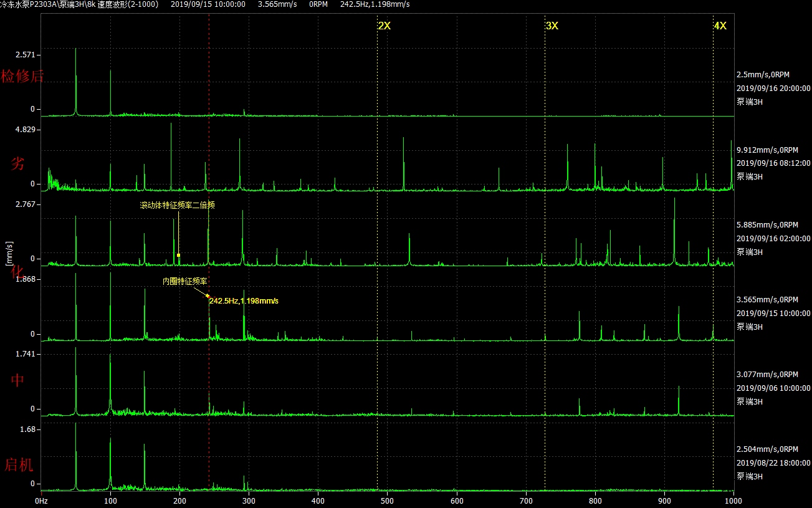The width and height of the screenshot is (812, 508).
Task: Click the 2X harmonic marker label
Action: [x=384, y=26]
